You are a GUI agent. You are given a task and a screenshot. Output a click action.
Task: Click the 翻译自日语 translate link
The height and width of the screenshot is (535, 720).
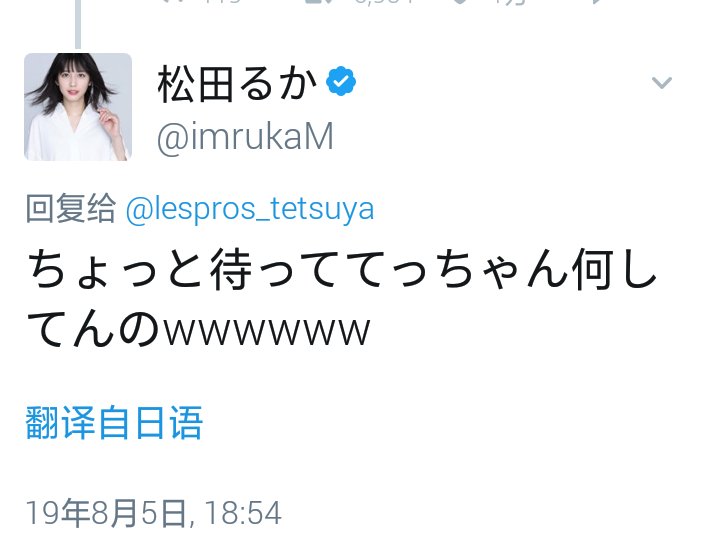[114, 423]
